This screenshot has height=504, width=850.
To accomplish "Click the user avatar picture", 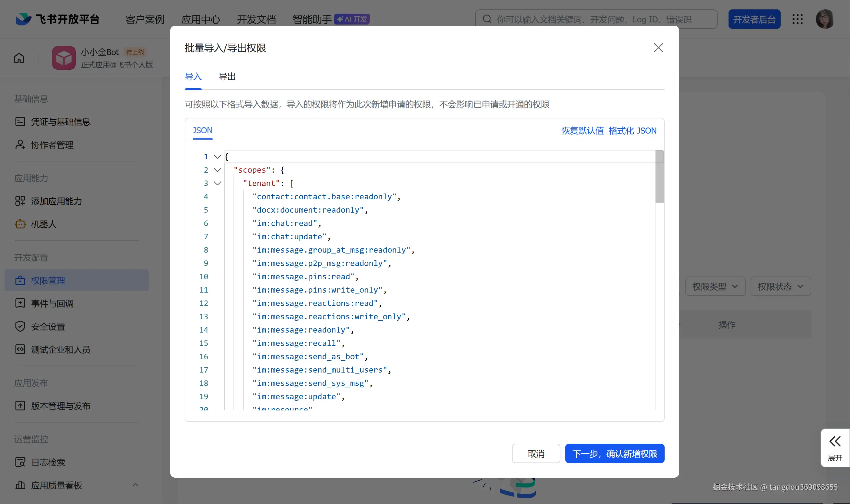I will click(824, 19).
